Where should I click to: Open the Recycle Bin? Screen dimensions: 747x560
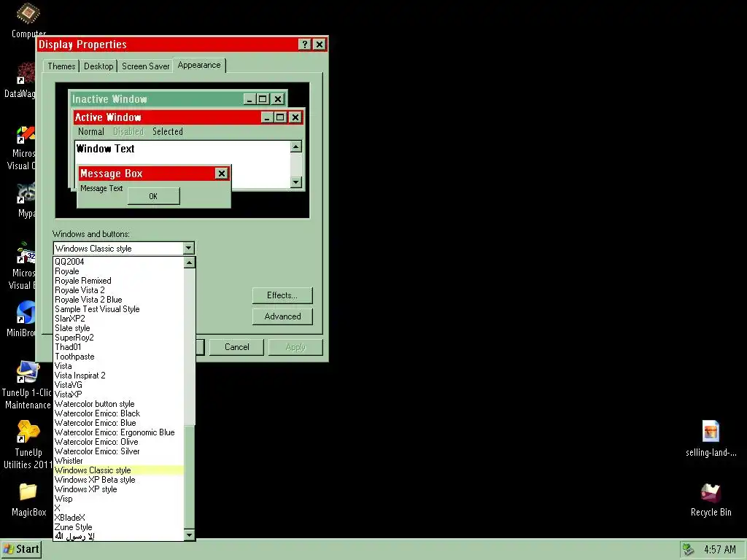coord(711,492)
